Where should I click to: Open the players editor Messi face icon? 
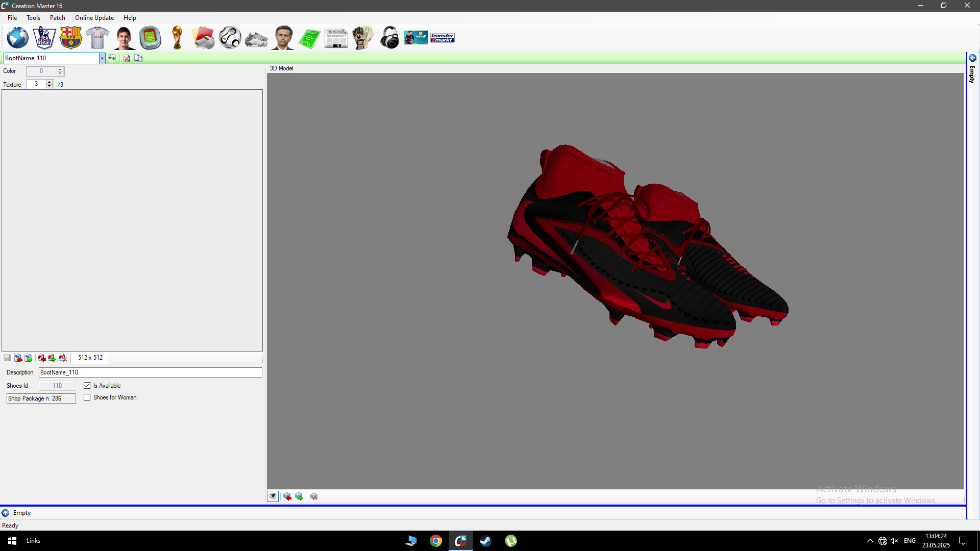[124, 38]
